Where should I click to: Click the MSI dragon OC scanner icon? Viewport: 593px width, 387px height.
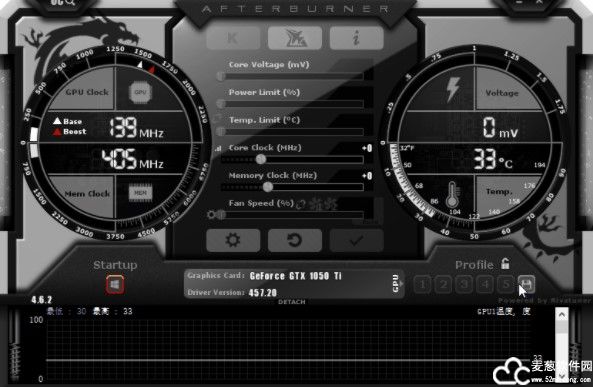pos(295,38)
